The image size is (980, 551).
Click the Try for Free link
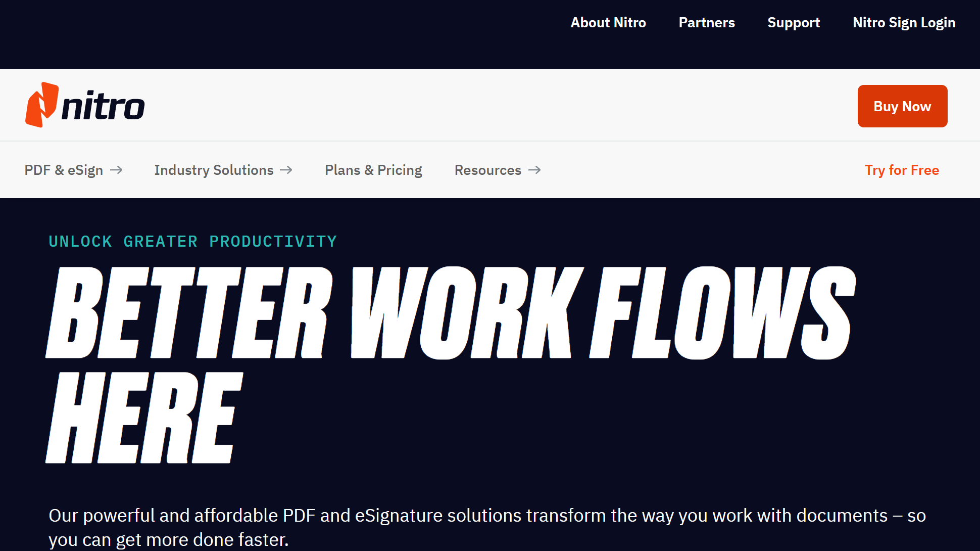[x=903, y=169]
